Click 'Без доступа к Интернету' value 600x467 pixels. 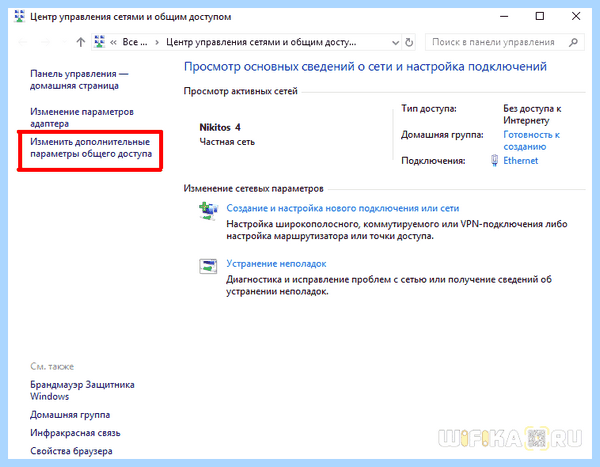[x=532, y=114]
